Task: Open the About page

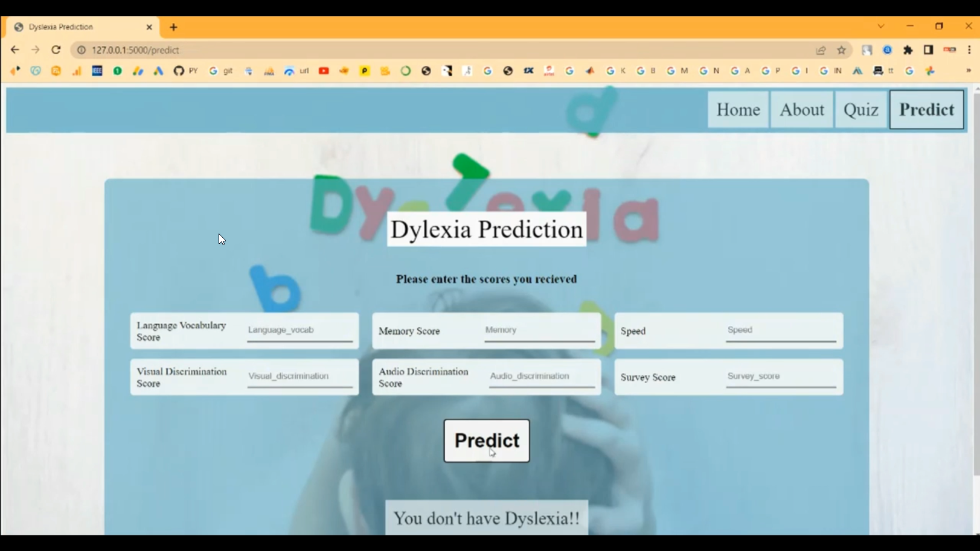Action: coord(801,110)
